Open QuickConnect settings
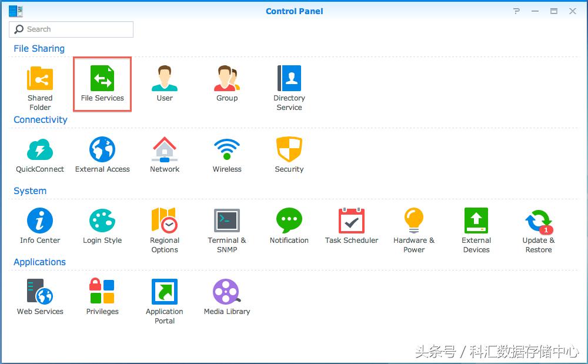The width and height of the screenshot is (588, 364). pos(40,155)
